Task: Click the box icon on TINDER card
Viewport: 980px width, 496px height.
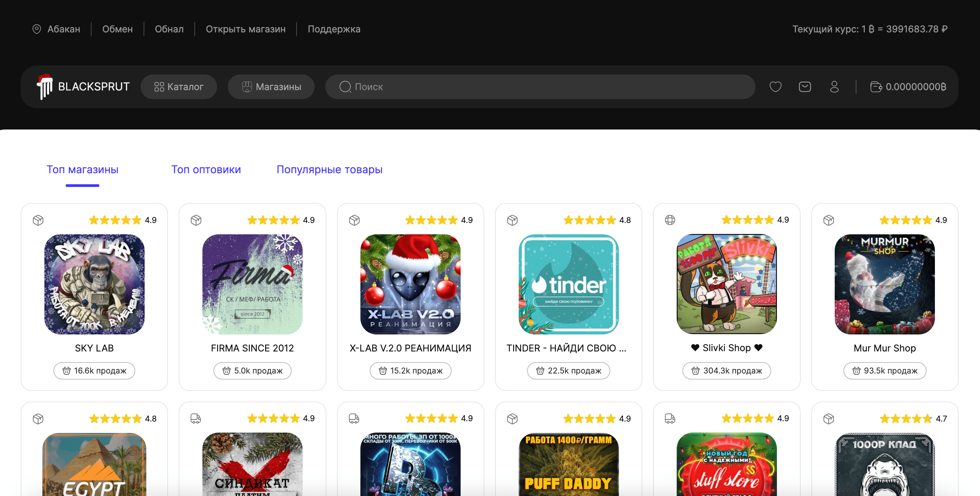Action: coord(512,220)
